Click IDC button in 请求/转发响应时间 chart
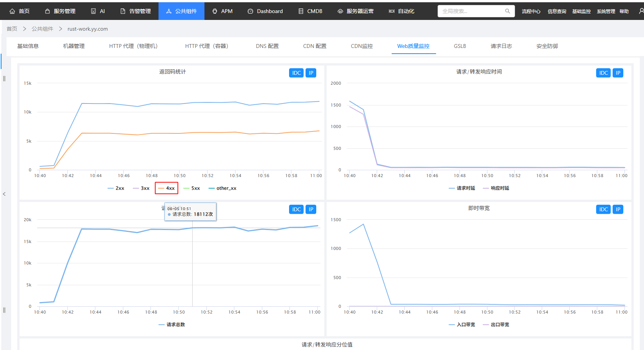This screenshot has height=350, width=644. 603,73
